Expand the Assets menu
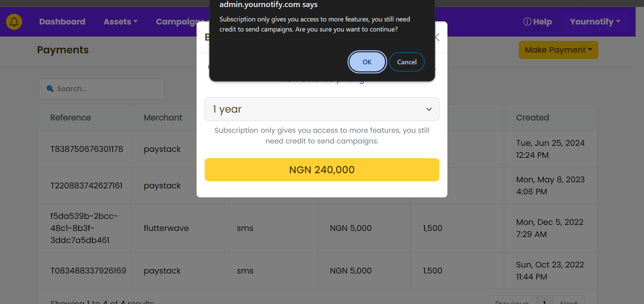 120,22
